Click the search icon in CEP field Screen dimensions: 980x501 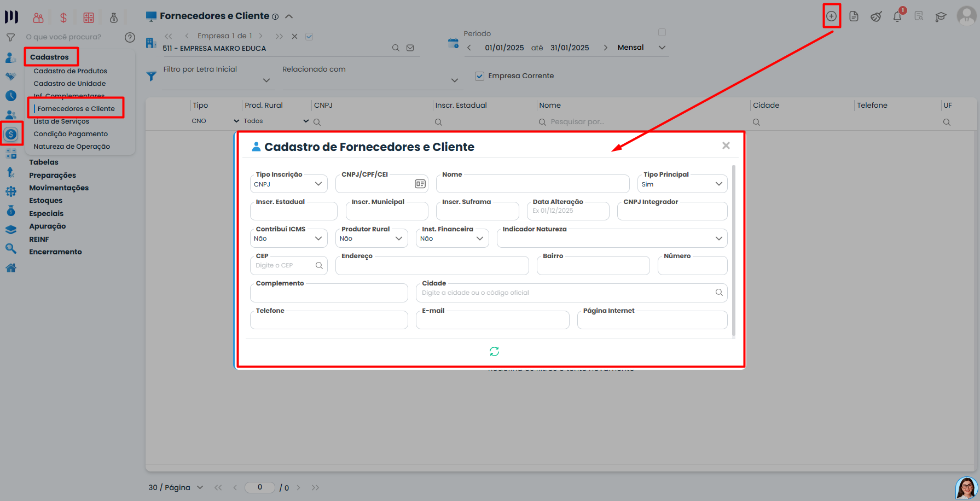(x=319, y=265)
